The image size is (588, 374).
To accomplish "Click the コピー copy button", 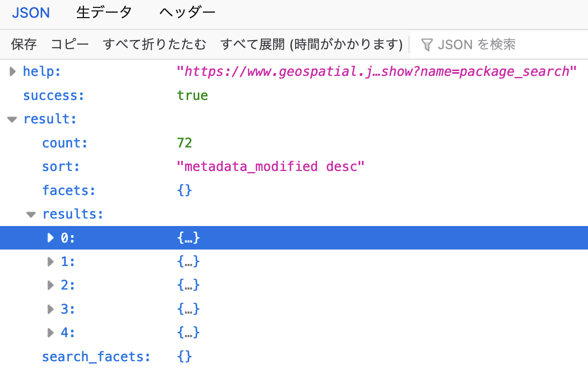I will (69, 44).
